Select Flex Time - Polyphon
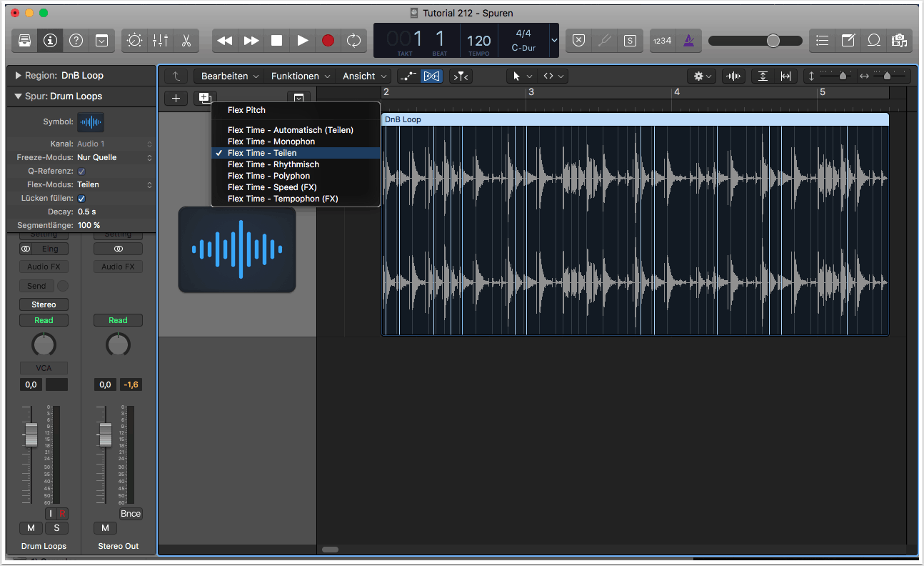This screenshot has width=924, height=566. pos(268,176)
